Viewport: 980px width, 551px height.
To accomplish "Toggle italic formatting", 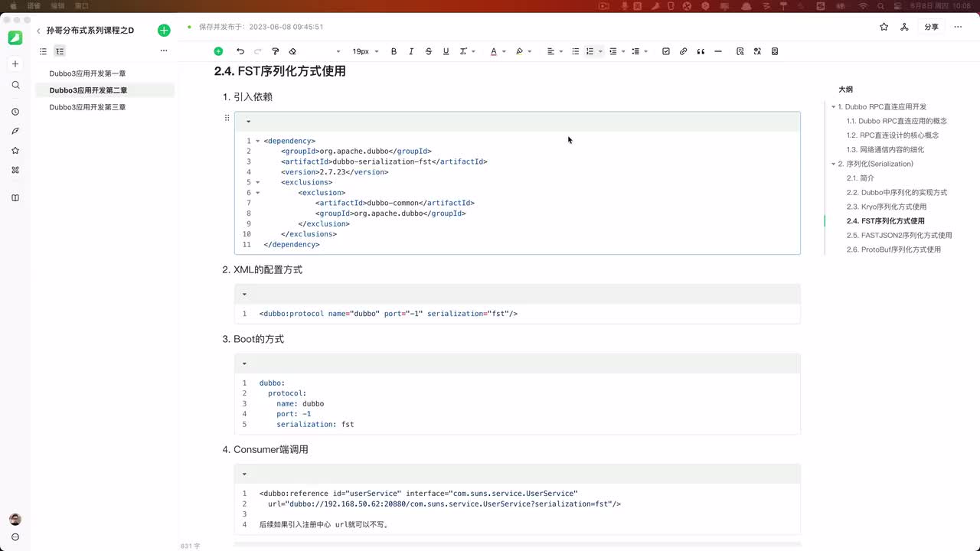I will point(411,51).
